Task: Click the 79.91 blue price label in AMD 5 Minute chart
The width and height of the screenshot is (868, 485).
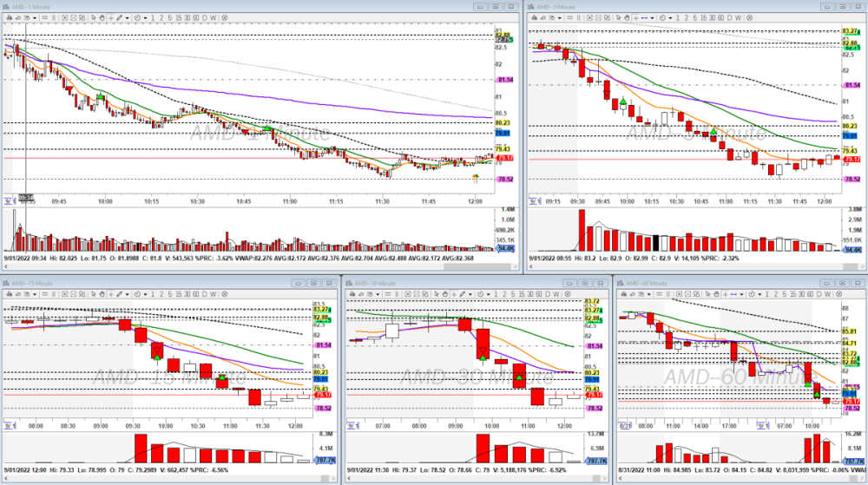Action: click(850, 135)
